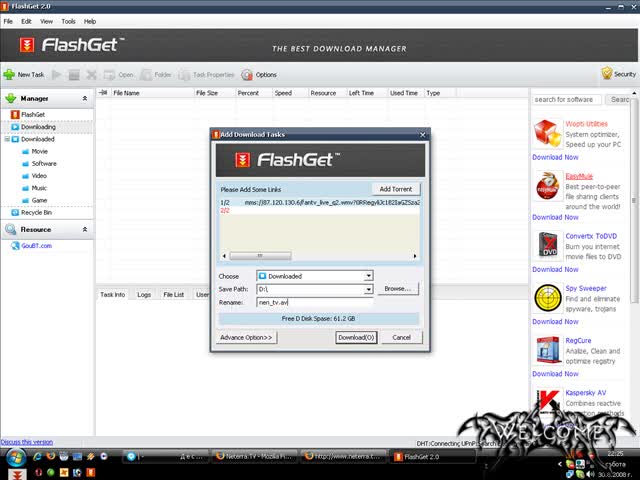This screenshot has width=640, height=480.
Task: Sort list by Left Time column
Action: click(x=367, y=93)
